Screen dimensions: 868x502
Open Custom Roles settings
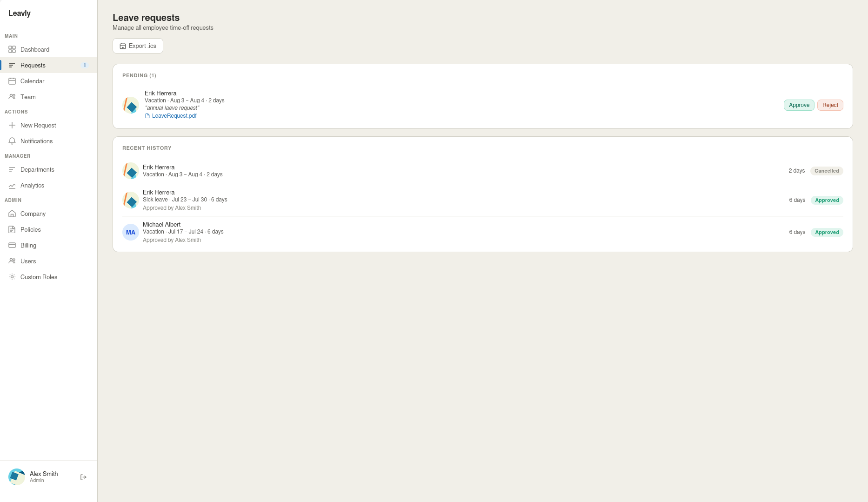[x=48, y=277]
